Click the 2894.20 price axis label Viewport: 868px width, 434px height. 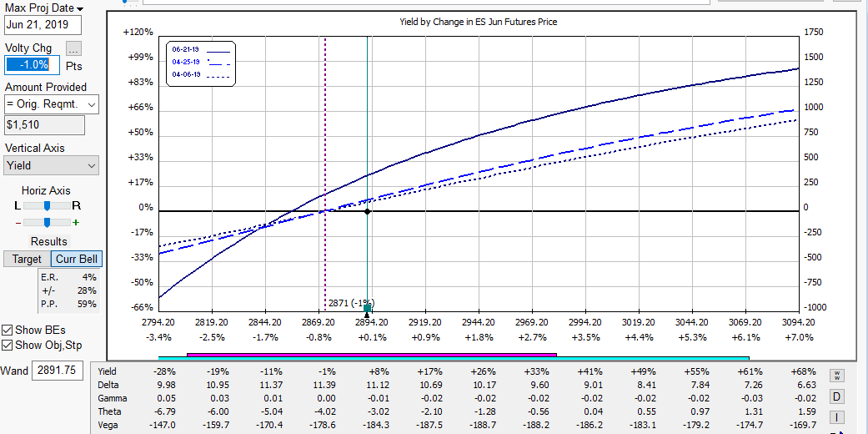click(372, 322)
